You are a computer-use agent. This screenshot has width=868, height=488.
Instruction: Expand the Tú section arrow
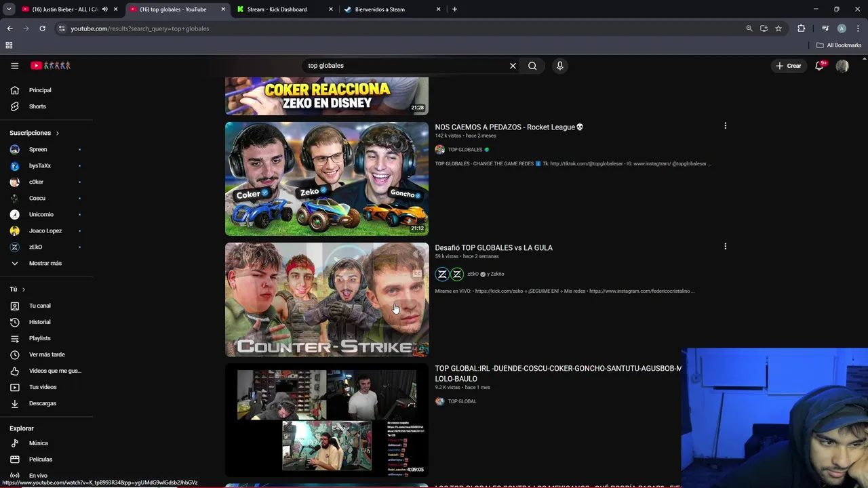[23, 289]
